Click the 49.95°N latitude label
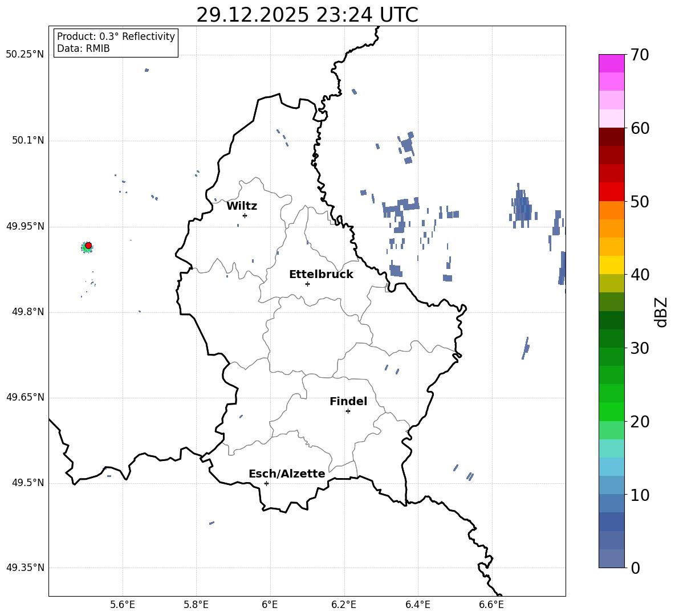Viewport: 675px width, 616px height. pos(25,227)
